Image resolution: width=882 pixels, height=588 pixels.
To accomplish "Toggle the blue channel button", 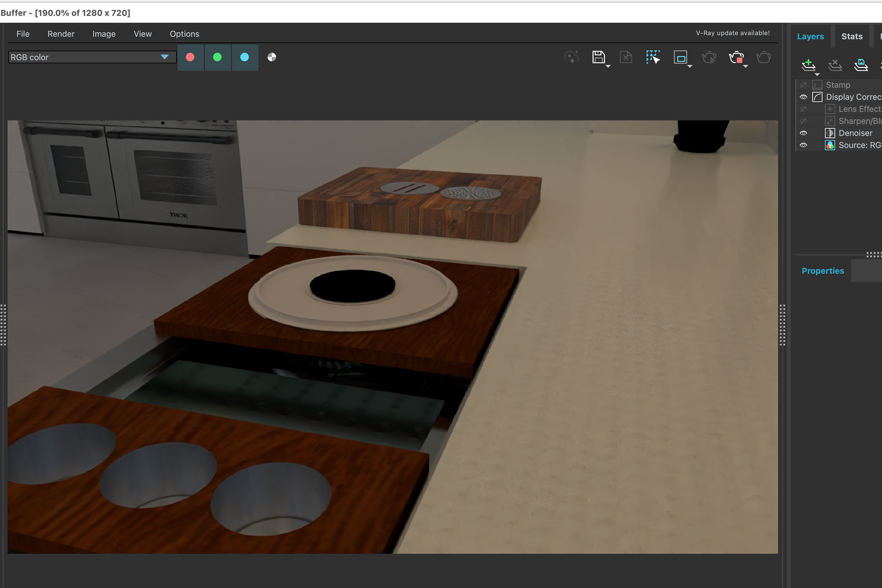I will tap(245, 57).
